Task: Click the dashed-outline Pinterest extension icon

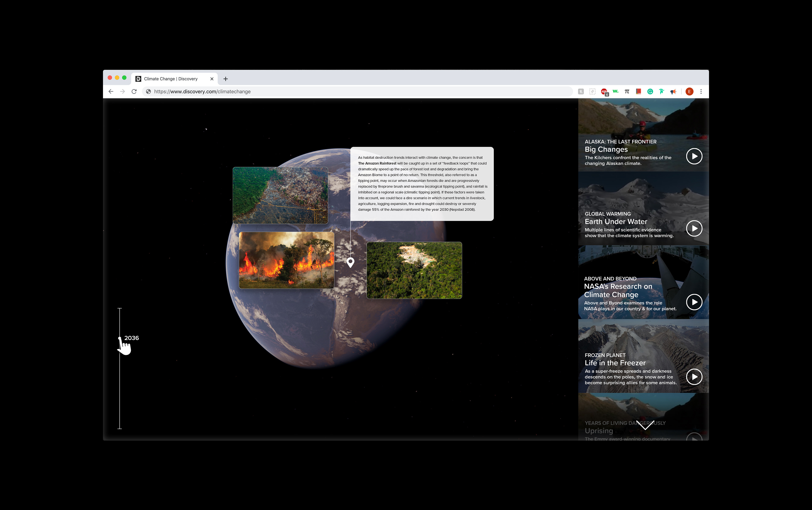Action: pos(592,91)
